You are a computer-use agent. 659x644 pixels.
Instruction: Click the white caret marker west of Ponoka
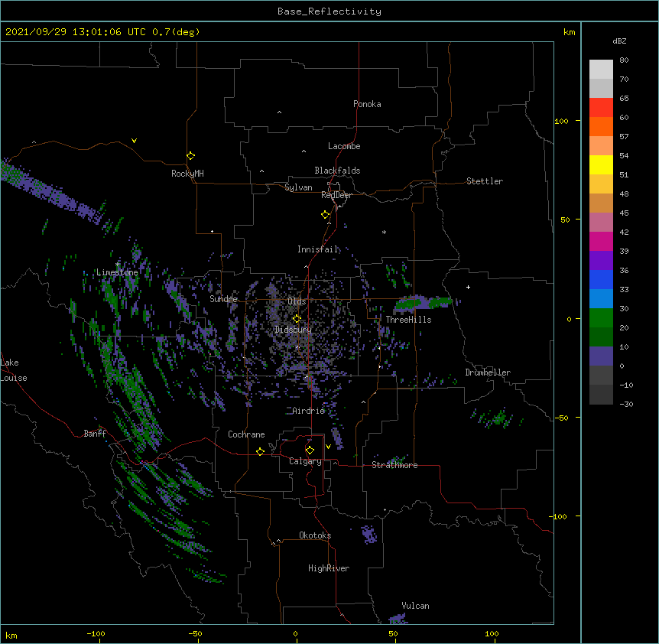tap(280, 112)
